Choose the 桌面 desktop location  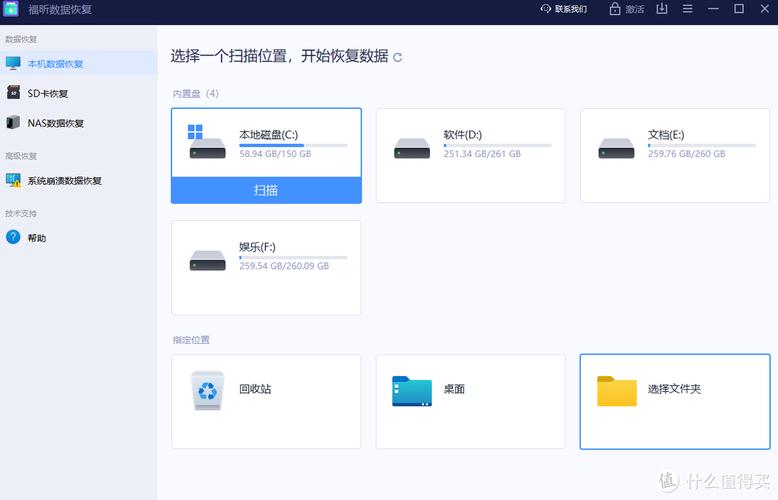pyautogui.click(x=470, y=401)
